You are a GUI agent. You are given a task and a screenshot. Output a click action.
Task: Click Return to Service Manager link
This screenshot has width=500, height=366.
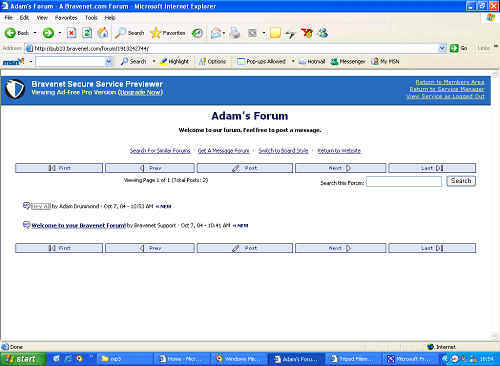tap(447, 89)
